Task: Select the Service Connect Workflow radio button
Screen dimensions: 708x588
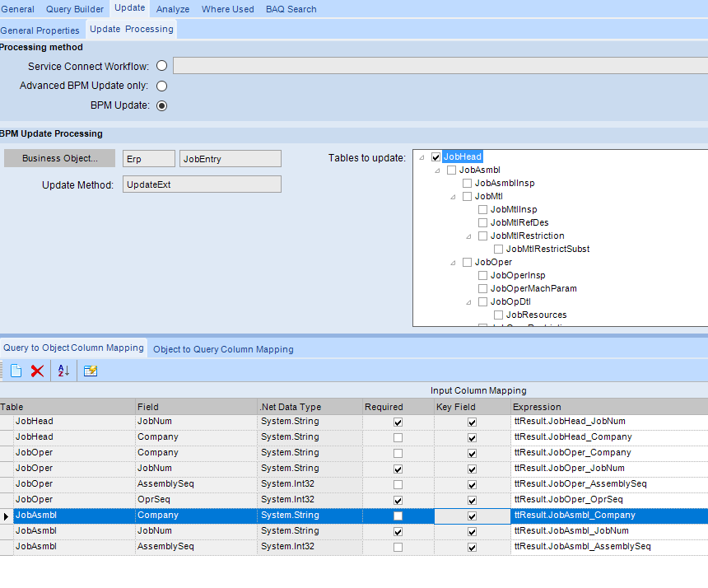Action: (161, 66)
